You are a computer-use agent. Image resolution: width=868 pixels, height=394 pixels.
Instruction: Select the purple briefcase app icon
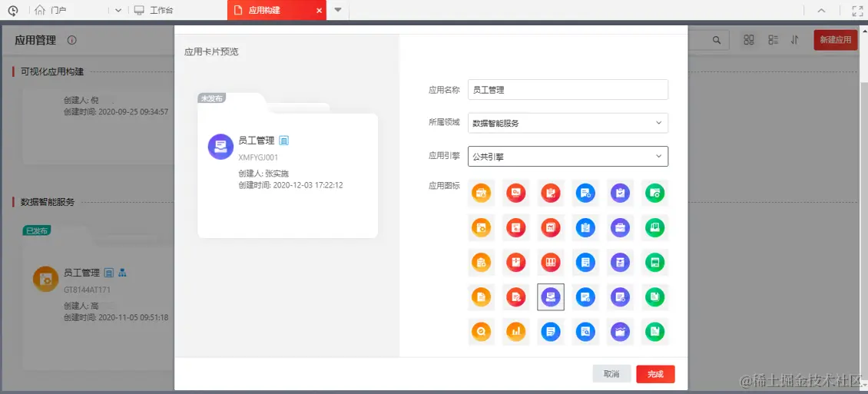coord(620,227)
